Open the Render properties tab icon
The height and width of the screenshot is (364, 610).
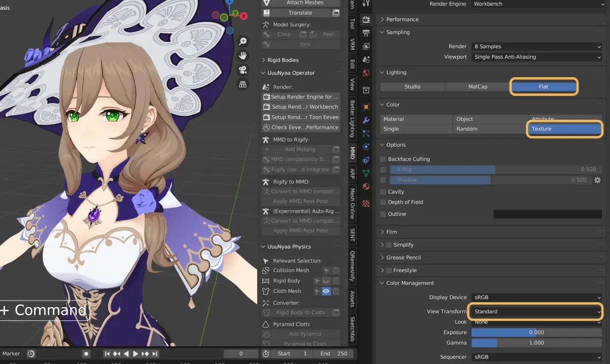tap(365, 20)
